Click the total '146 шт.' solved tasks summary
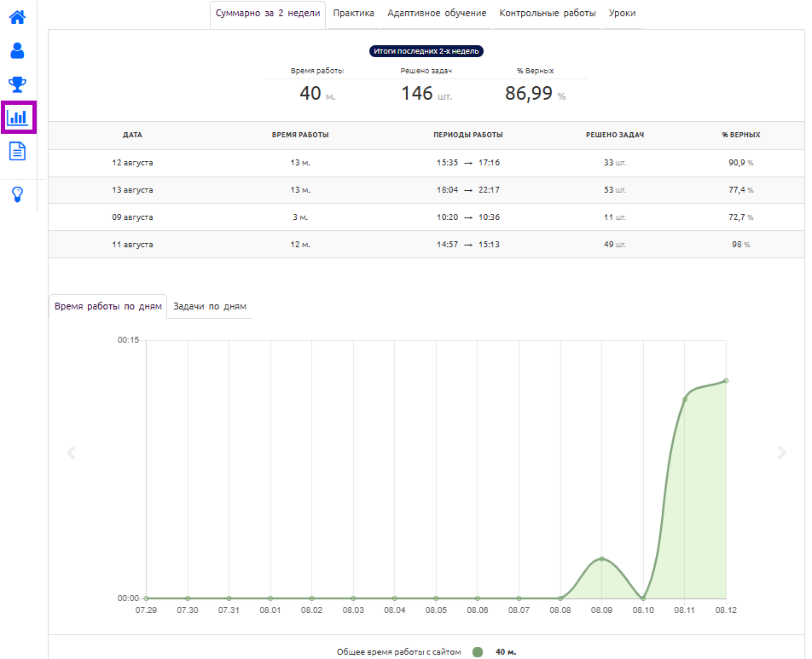812x659 pixels. tap(426, 94)
